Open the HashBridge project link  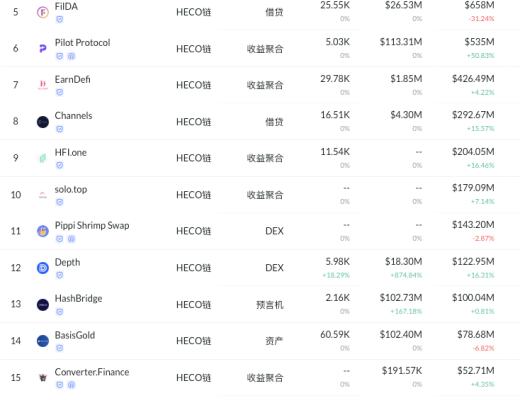(78, 298)
